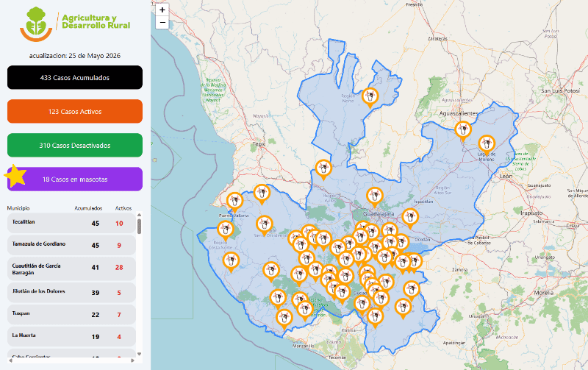Open the cattle marker over Puerto Vallarta
This screenshot has width=588, height=370.
coord(234,202)
